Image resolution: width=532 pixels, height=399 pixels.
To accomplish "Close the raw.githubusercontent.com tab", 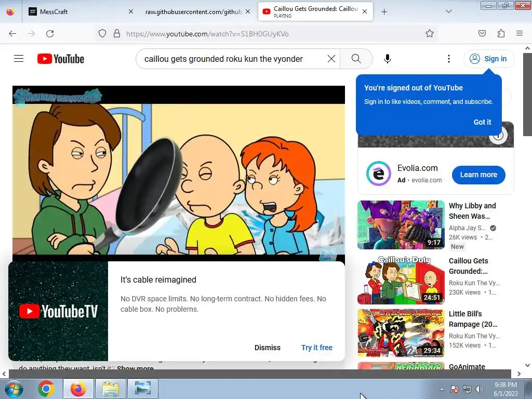I will [x=248, y=11].
